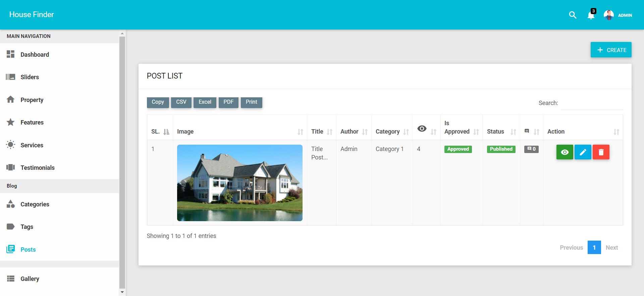The width and height of the screenshot is (644, 296).
Task: Click the house post thumbnail image
Action: [240, 183]
